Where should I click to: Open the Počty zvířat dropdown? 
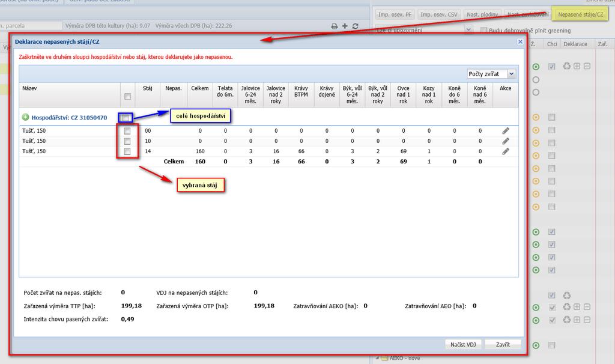[x=512, y=74]
